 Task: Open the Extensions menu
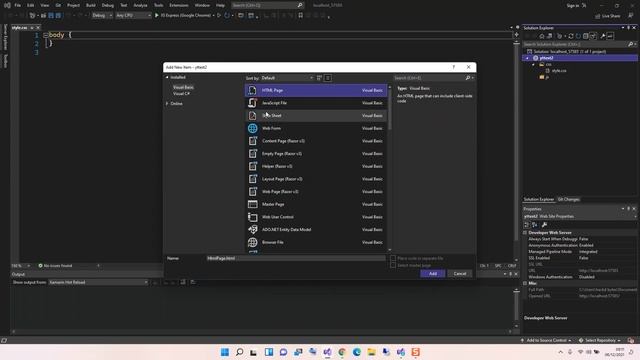click(179, 5)
